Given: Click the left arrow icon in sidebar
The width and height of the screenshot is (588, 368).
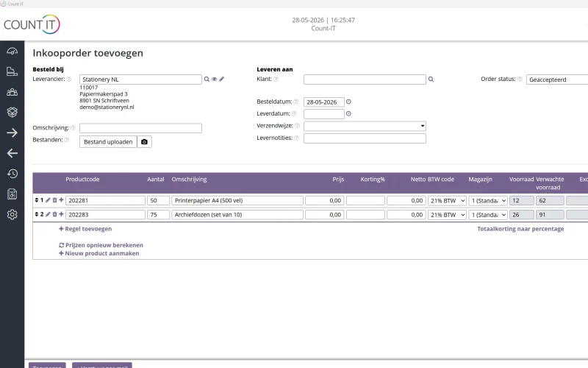Looking at the screenshot, I should point(12,153).
